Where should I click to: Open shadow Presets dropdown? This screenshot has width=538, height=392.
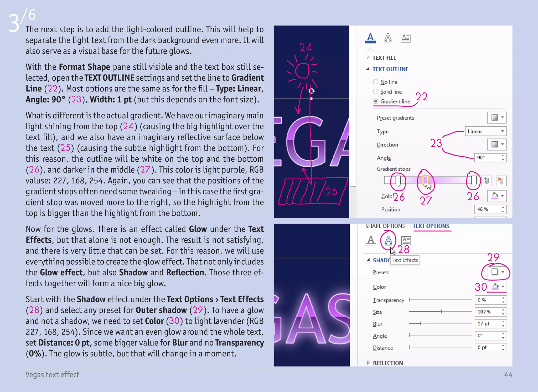pyautogui.click(x=497, y=272)
